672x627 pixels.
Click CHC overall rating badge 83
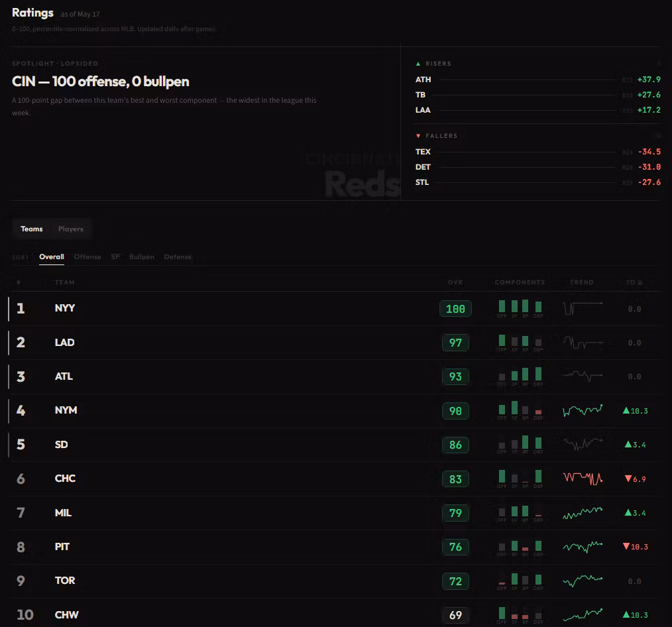pos(455,479)
